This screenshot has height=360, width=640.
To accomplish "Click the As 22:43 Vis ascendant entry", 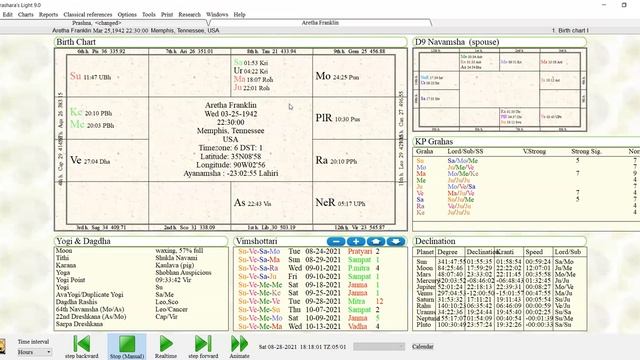I will pos(252,203).
